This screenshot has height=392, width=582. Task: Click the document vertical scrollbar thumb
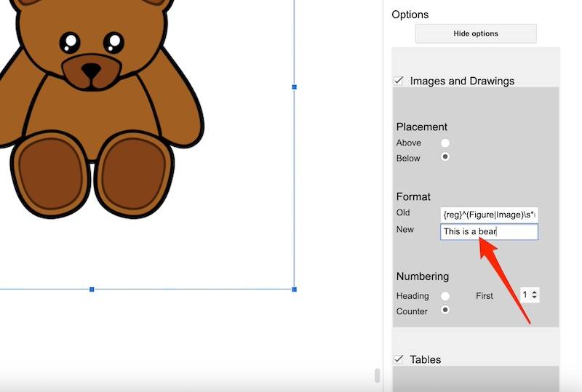pyautogui.click(x=377, y=375)
